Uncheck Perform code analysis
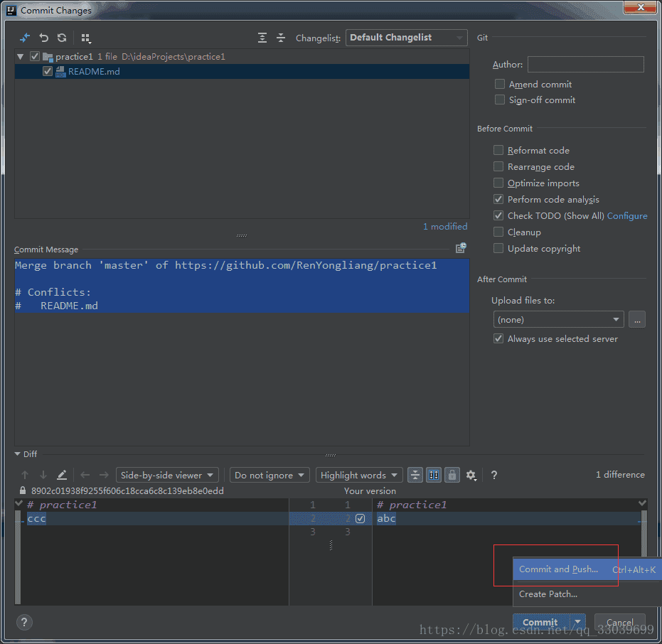Viewport: 662px width, 644px height. tap(498, 200)
